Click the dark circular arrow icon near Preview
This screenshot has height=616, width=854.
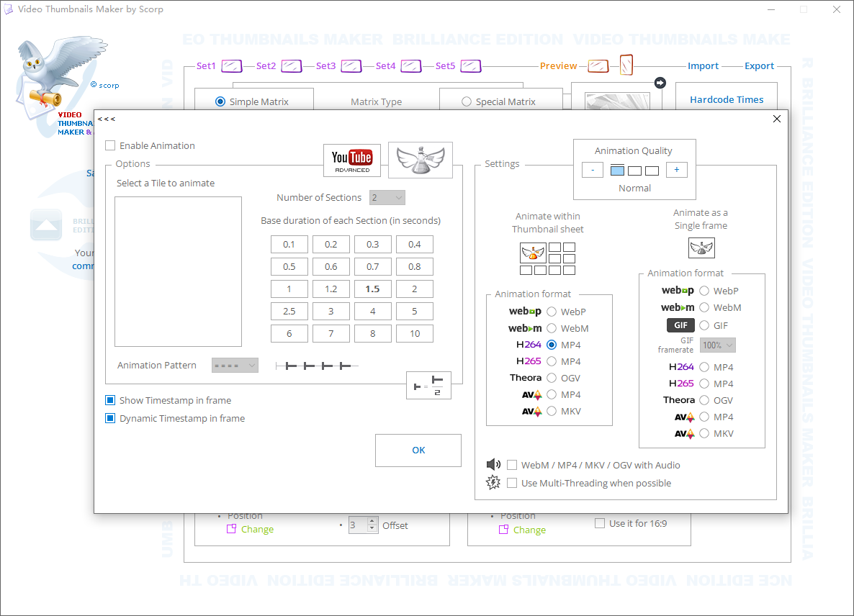(x=660, y=82)
